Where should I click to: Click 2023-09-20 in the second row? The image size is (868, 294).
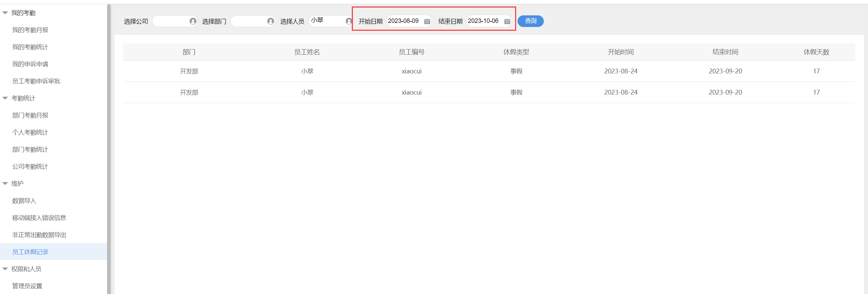(725, 93)
